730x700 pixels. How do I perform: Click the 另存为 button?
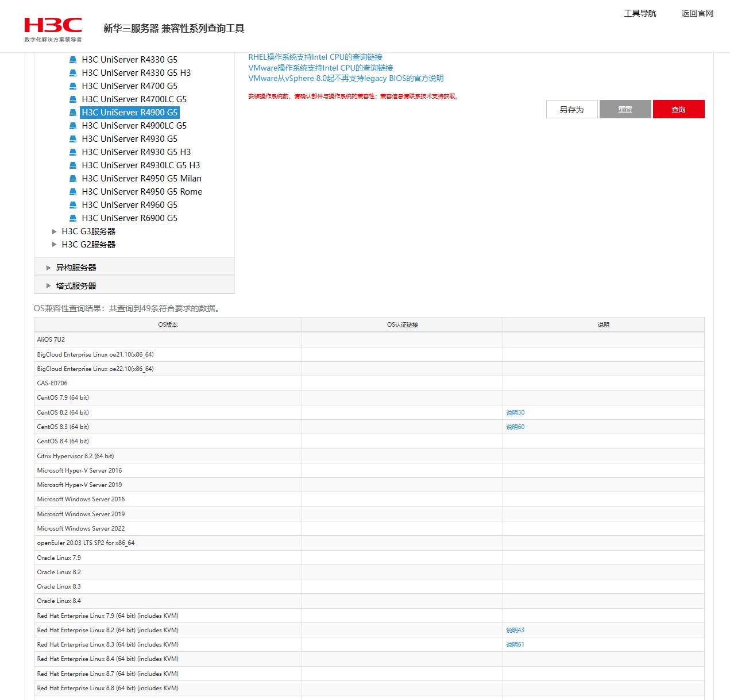(572, 109)
